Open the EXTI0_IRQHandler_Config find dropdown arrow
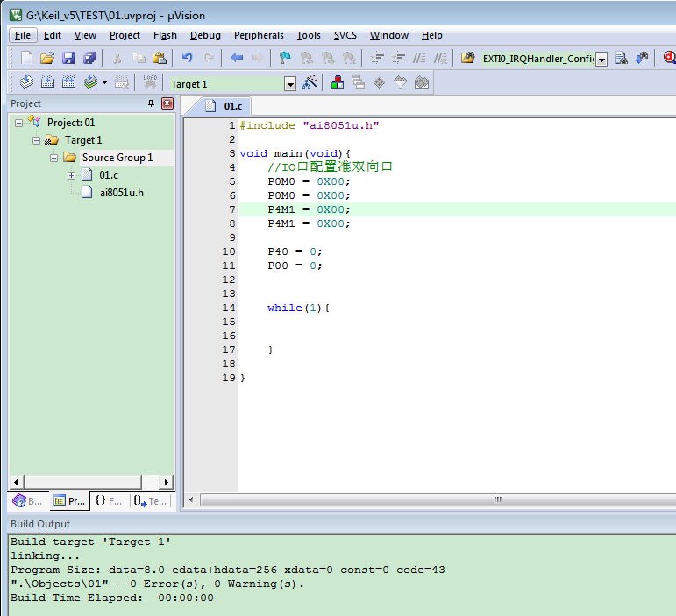Screen dimensions: 676x616 [x=601, y=59]
